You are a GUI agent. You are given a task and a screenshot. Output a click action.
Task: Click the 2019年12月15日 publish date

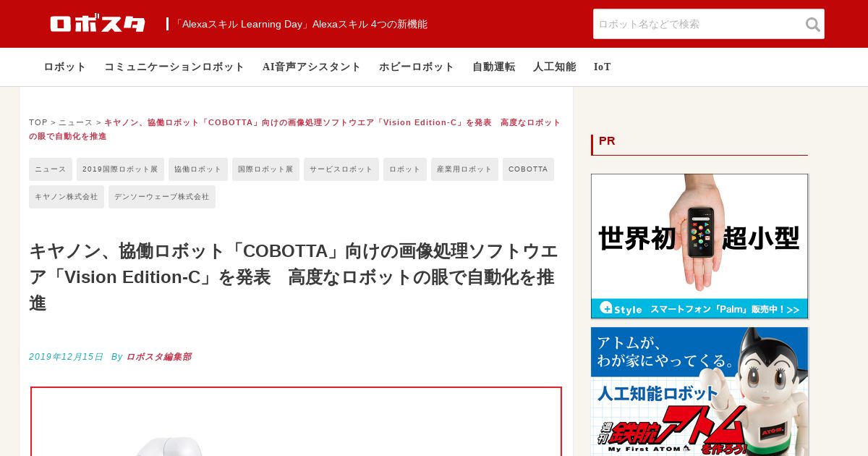click(x=67, y=357)
